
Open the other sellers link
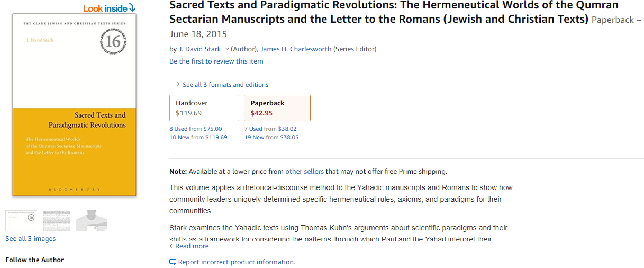click(304, 172)
